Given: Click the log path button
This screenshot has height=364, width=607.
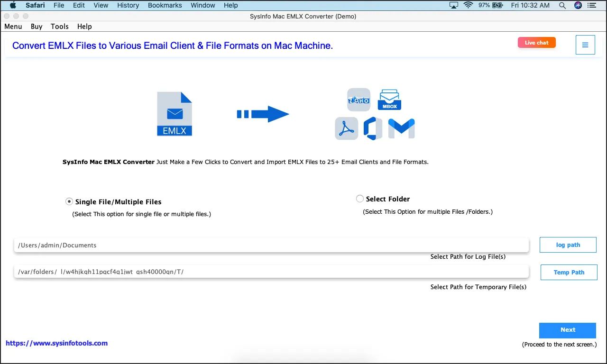Looking at the screenshot, I should point(568,245).
